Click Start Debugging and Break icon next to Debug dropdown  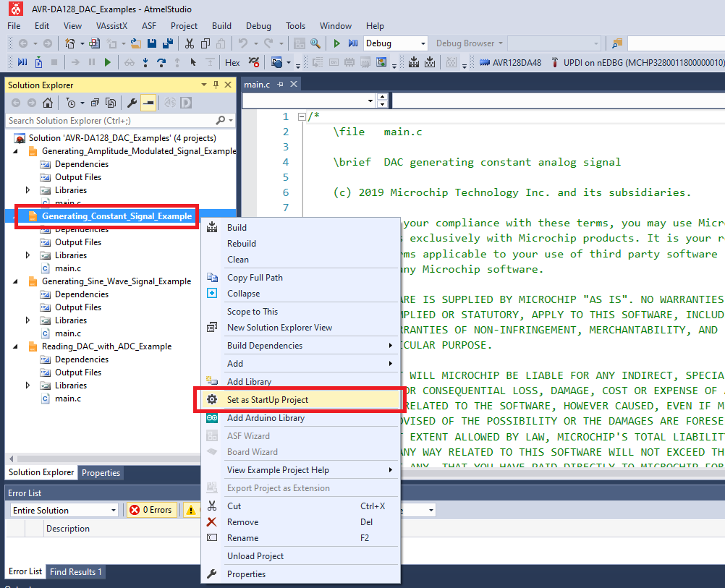[353, 43]
